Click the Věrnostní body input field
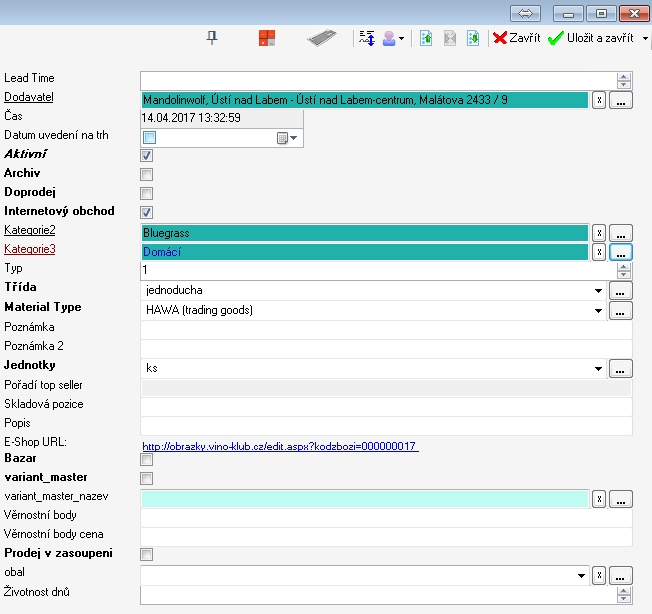Screen dimensions: 652x614 click(386, 518)
